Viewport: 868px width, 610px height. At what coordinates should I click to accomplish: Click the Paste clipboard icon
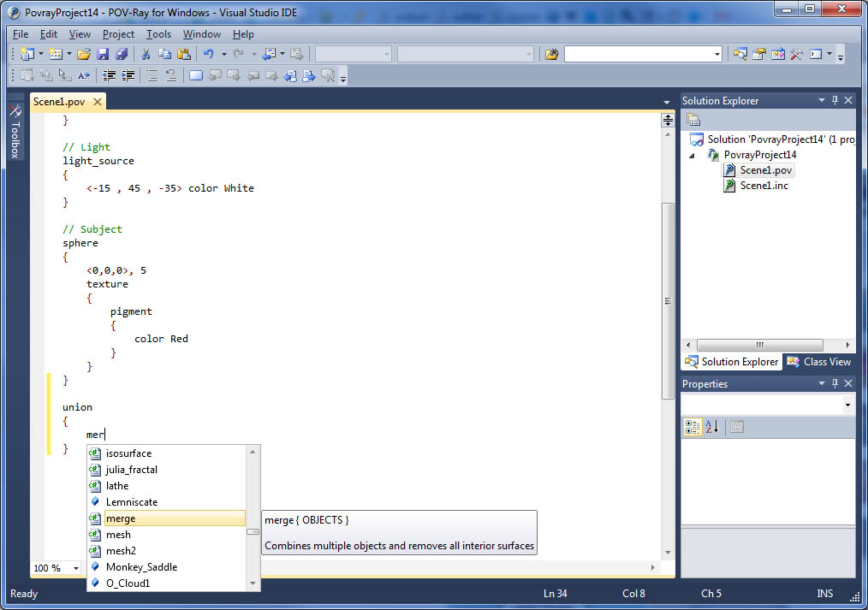(183, 54)
